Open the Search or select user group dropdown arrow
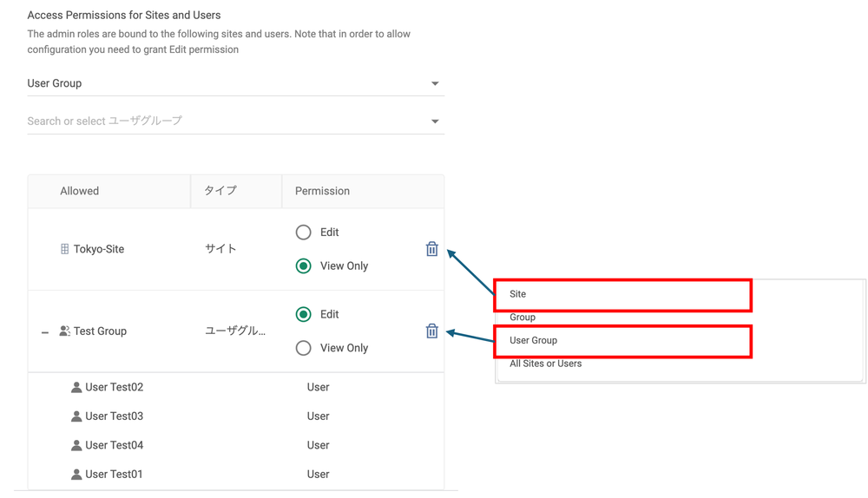Screen dimensions: 868x498 coord(435,121)
